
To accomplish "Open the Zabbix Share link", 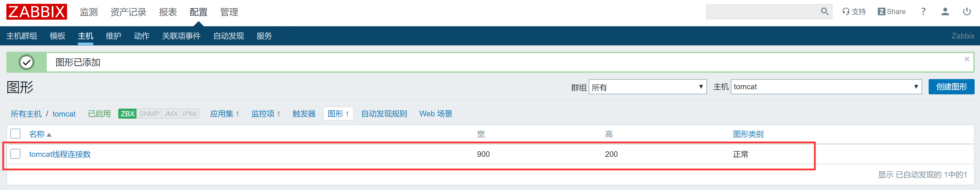I will 891,12.
